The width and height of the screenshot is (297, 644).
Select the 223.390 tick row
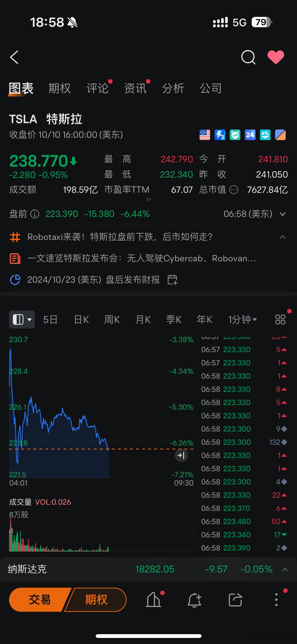point(244,548)
